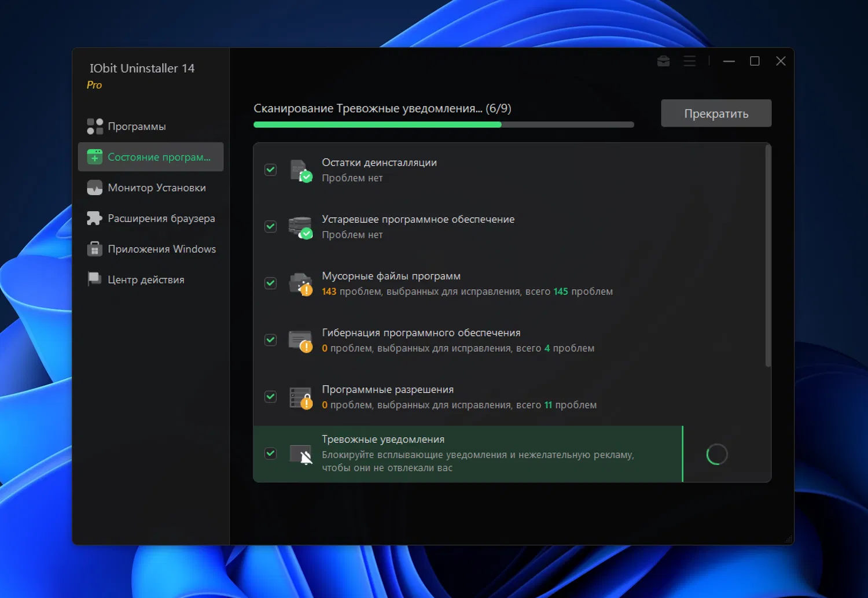Click the green scan progress bar
The image size is (868, 598).
coord(444,124)
